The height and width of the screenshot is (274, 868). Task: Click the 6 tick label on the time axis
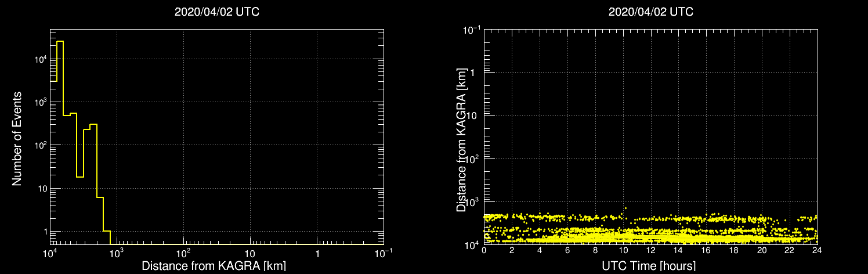point(567,251)
